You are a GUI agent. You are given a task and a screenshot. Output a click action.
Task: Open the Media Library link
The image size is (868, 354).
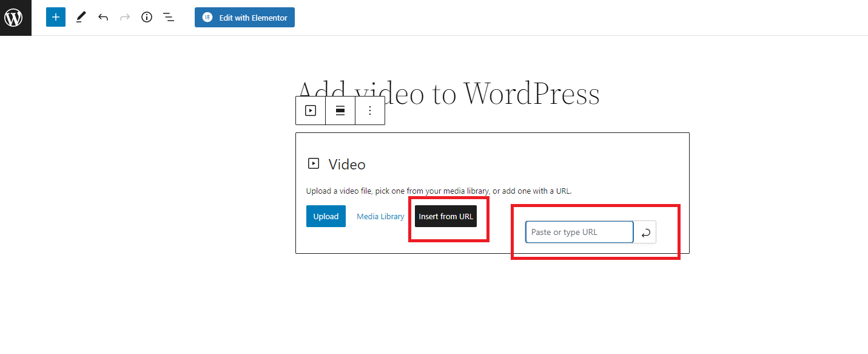click(380, 217)
